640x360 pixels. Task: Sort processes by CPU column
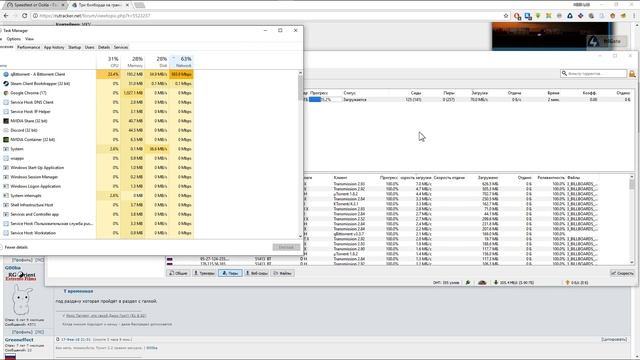point(108,62)
